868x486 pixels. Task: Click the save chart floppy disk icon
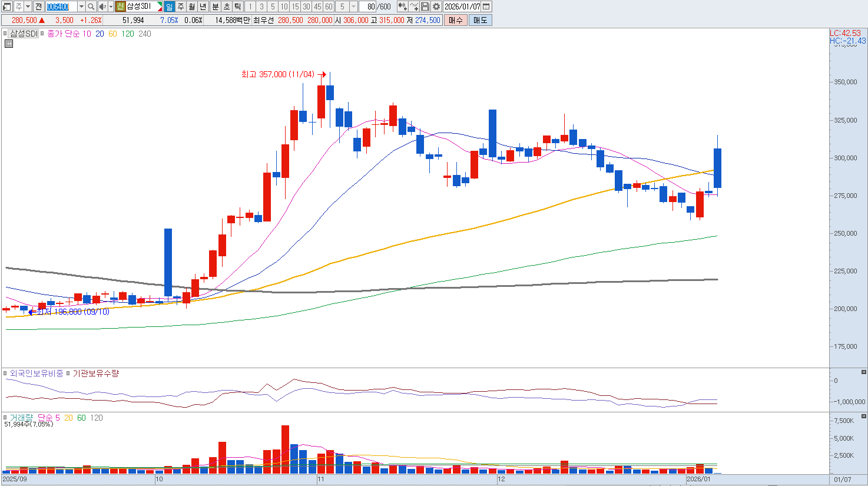(x=425, y=6)
